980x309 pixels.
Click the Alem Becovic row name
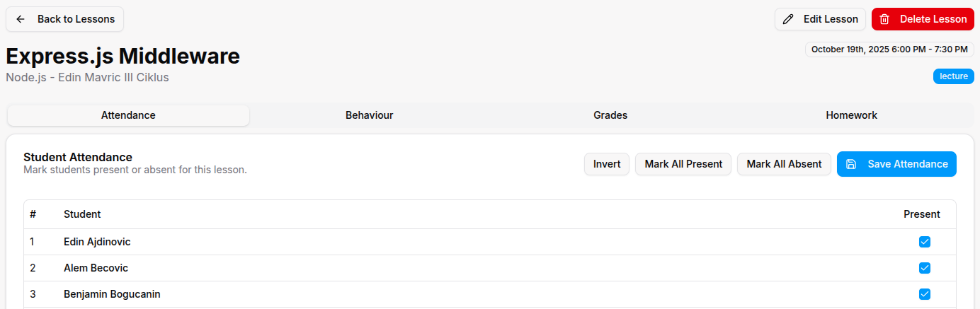(x=96, y=268)
